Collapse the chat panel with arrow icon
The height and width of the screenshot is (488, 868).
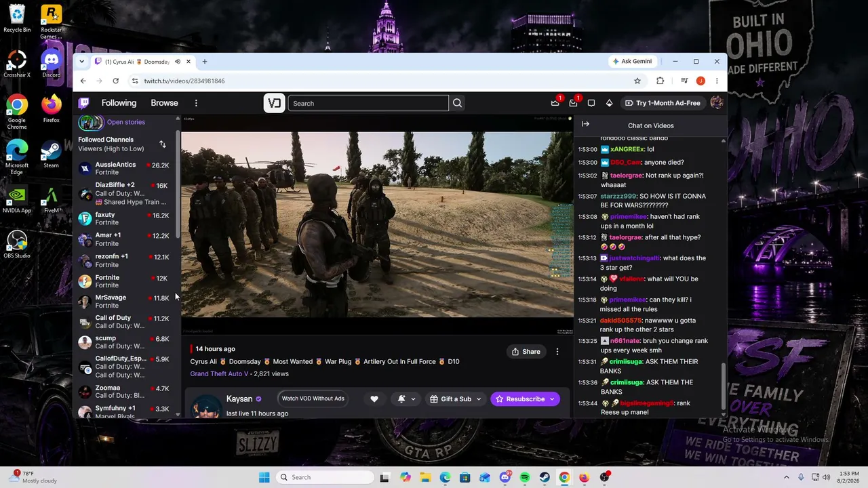585,125
